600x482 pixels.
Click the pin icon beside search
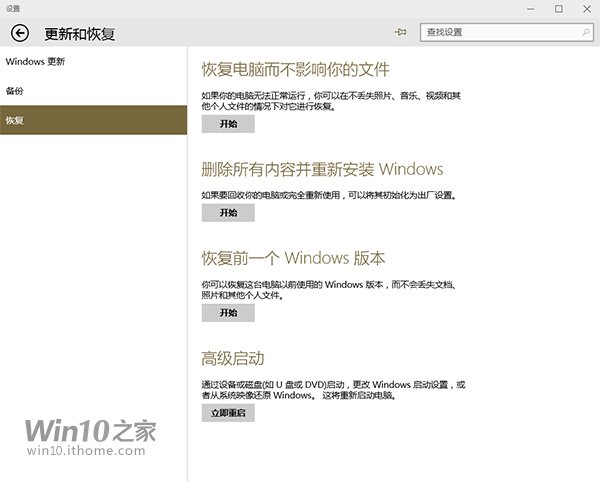[x=401, y=32]
